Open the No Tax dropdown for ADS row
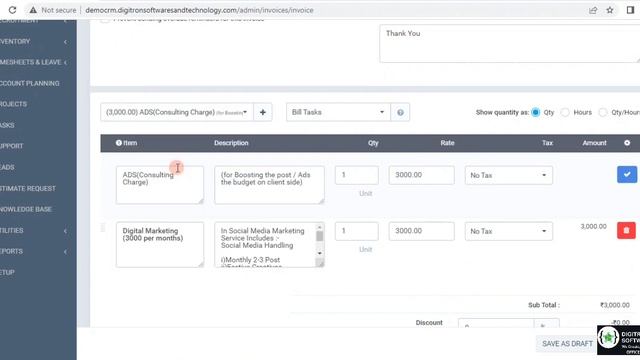 click(509, 175)
